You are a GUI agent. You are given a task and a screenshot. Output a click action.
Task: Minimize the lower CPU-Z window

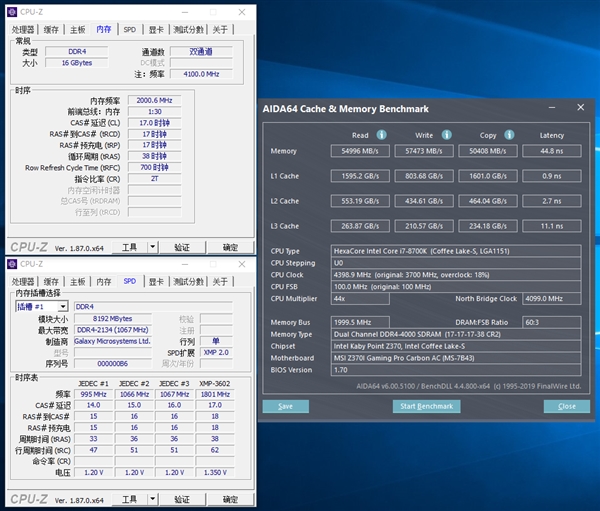pos(185,264)
